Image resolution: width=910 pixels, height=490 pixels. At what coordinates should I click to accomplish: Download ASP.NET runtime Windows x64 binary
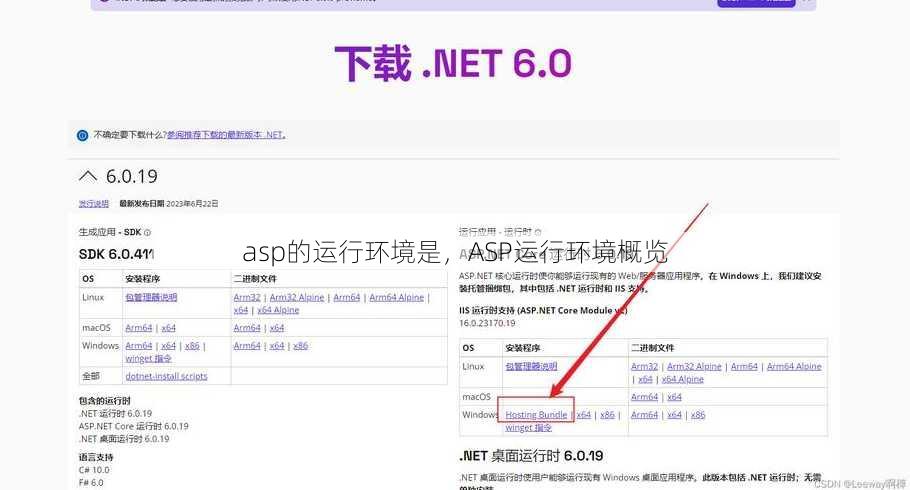pyautogui.click(x=674, y=415)
